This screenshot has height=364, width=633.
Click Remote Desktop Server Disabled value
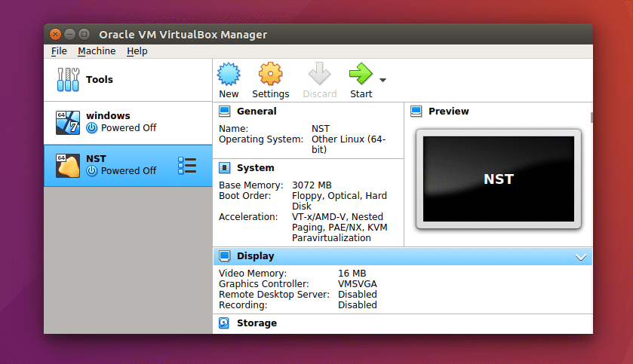tap(358, 294)
